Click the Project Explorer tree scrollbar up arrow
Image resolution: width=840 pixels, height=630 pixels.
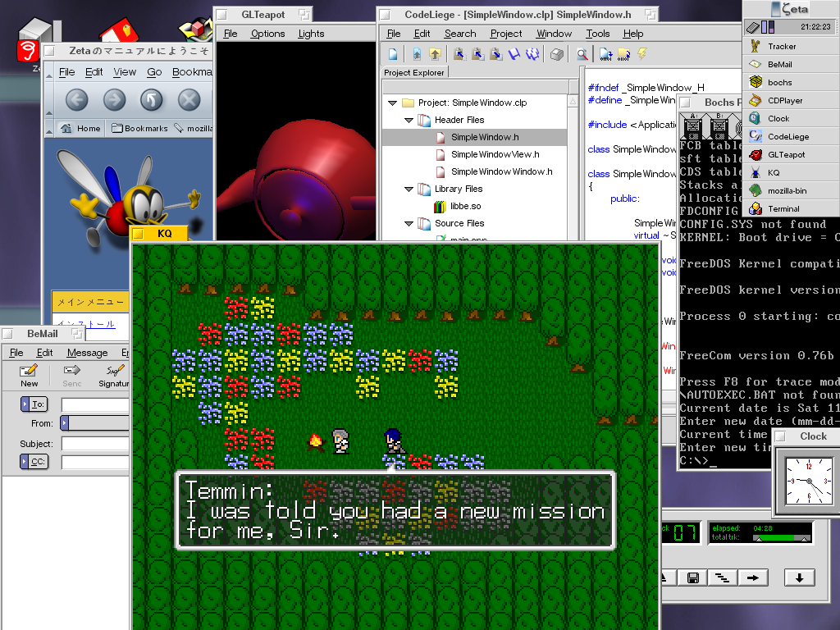click(573, 101)
